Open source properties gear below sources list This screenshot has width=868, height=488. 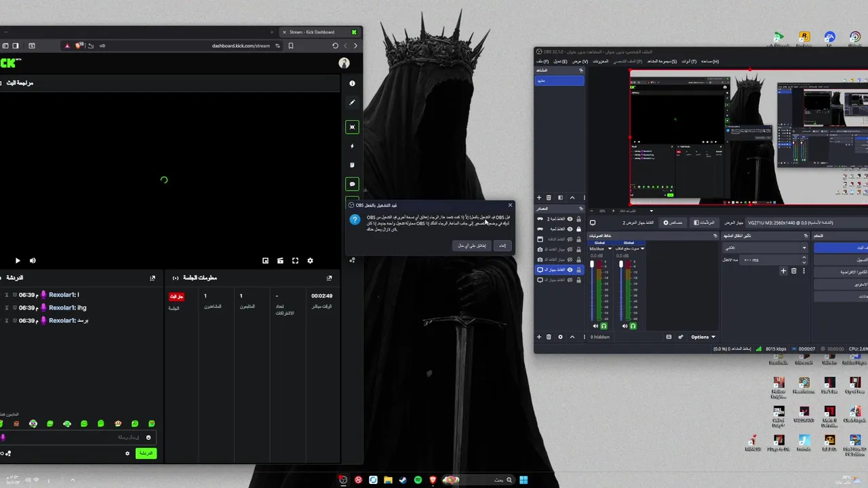pos(560,337)
